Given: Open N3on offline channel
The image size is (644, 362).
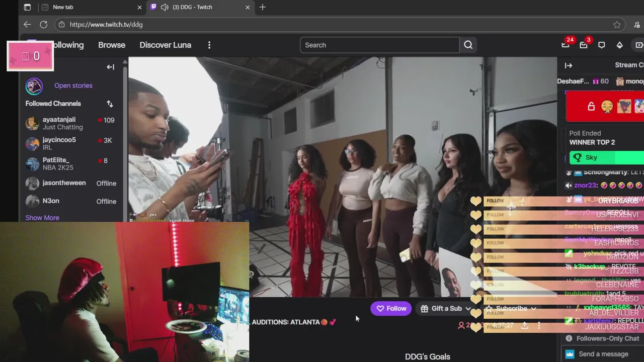Looking at the screenshot, I should pyautogui.click(x=70, y=201).
